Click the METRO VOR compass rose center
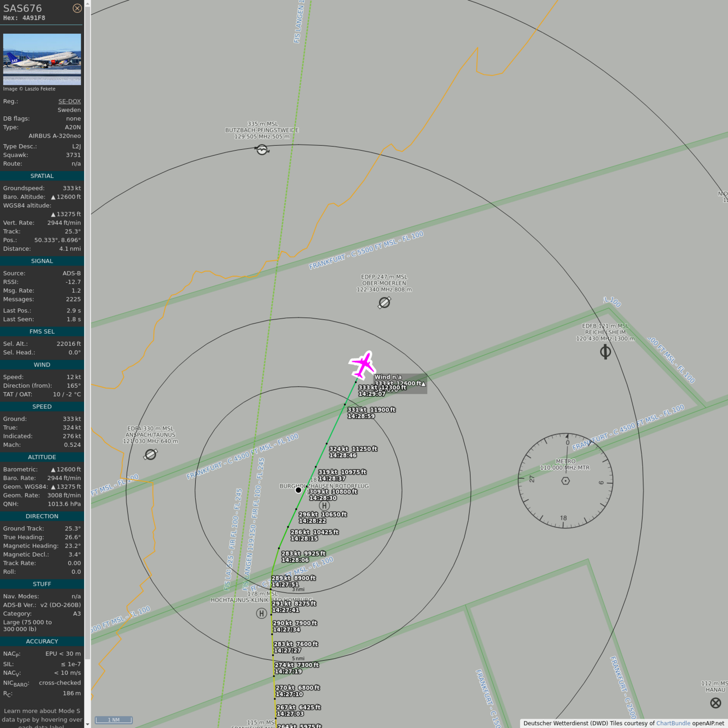728x728 pixels. (x=565, y=481)
